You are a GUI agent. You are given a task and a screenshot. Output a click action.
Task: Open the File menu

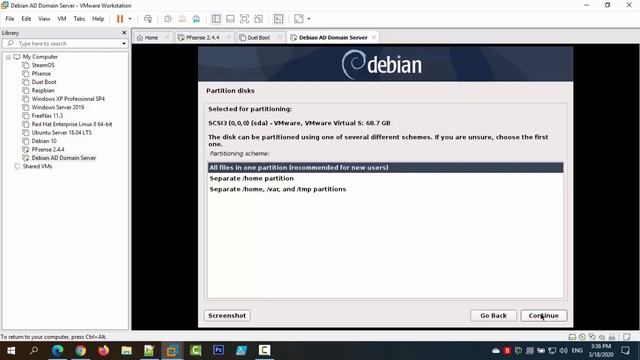10,19
